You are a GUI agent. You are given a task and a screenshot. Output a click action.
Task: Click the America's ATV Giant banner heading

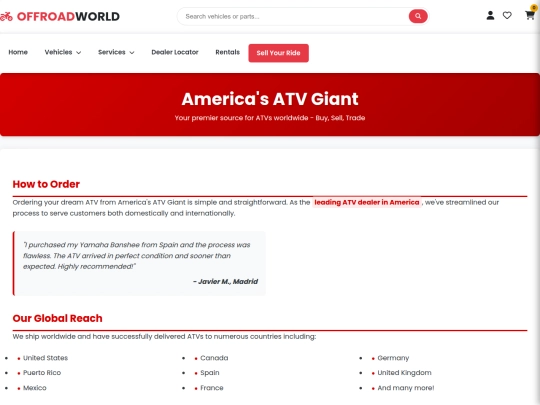coord(270,99)
